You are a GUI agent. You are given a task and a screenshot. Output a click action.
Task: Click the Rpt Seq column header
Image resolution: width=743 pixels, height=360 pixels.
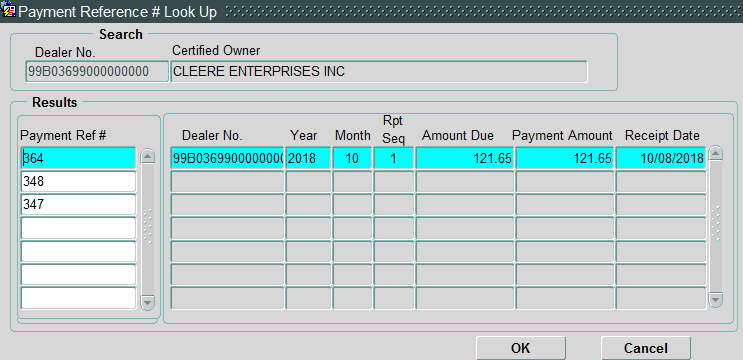click(393, 130)
